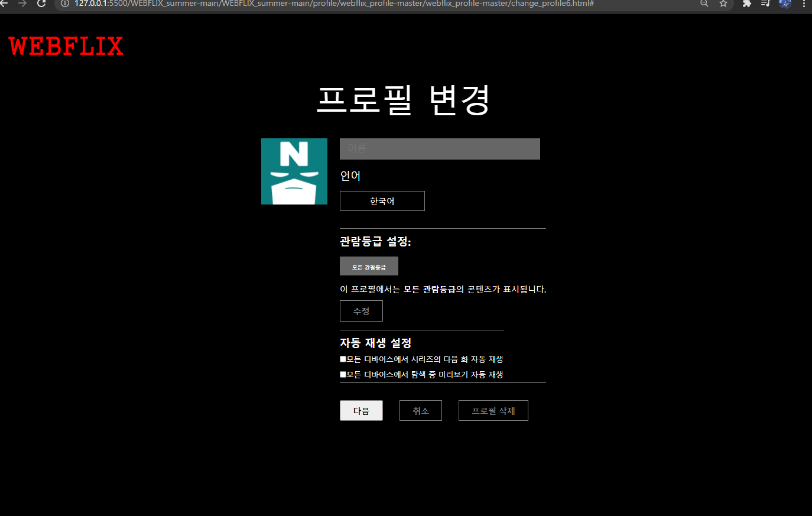Click the teal N profile avatar image
Image resolution: width=812 pixels, height=516 pixels.
[294, 171]
